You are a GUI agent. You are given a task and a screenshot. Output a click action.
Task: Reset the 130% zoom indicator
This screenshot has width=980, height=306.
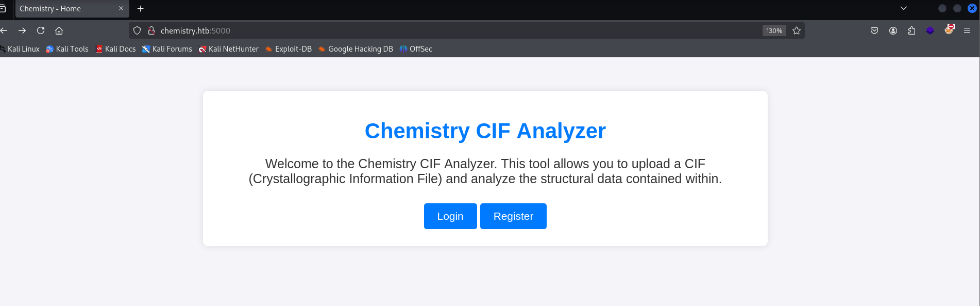pos(774,30)
